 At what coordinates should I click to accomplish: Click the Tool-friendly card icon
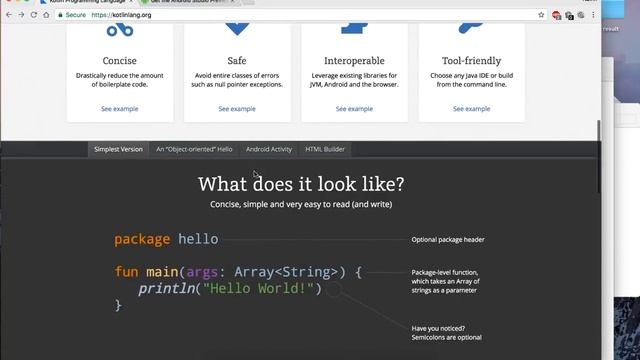point(471,28)
